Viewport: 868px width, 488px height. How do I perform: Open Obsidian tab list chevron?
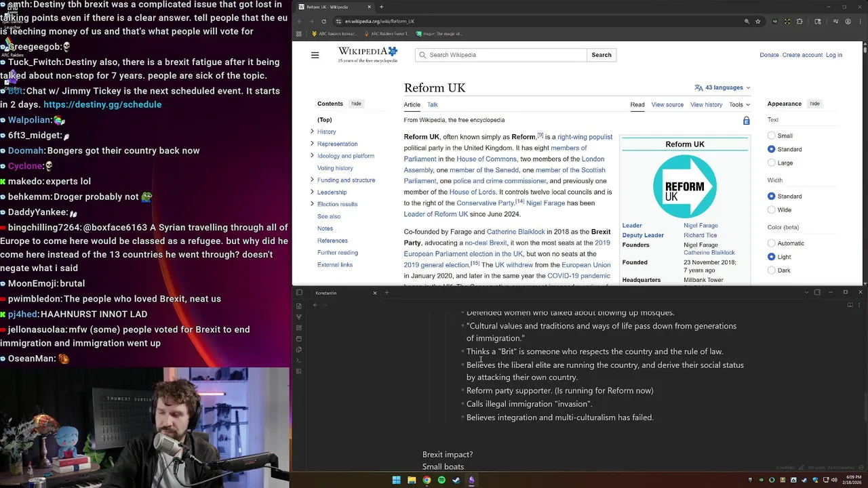(806, 293)
